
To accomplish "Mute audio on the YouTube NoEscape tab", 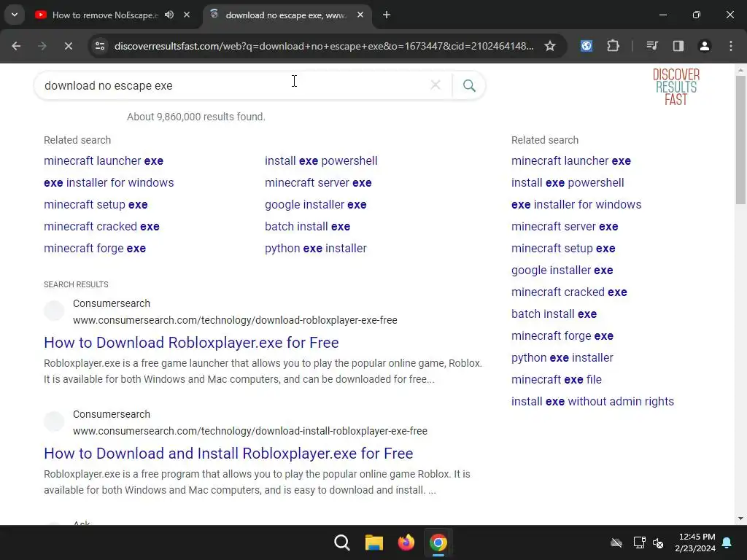I will point(169,15).
